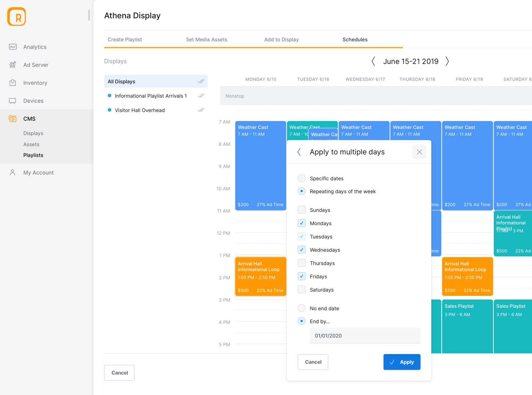
Task: Click the Monday Weather Cast schedule block
Action: [x=261, y=166]
